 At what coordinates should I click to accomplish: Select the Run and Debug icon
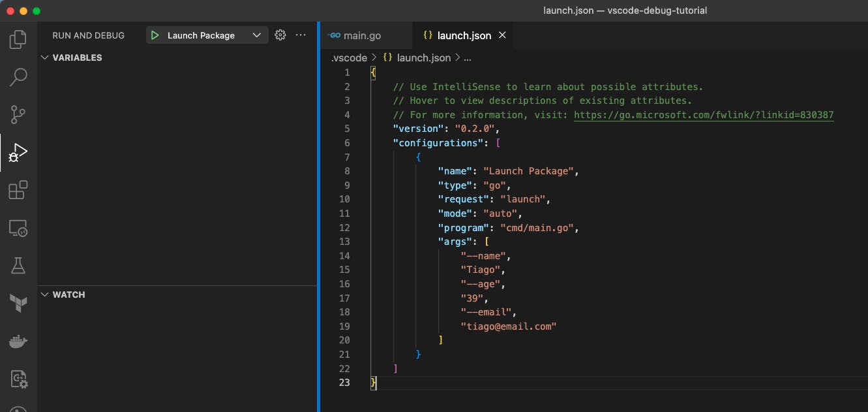point(18,152)
